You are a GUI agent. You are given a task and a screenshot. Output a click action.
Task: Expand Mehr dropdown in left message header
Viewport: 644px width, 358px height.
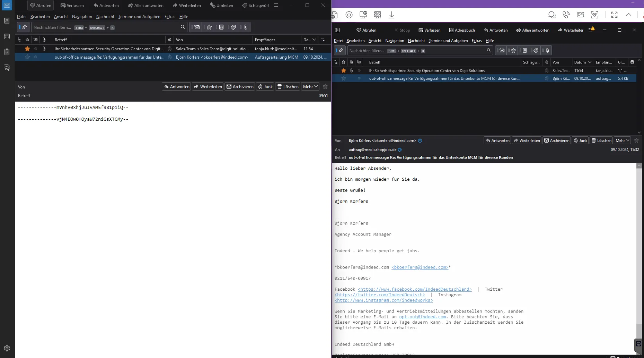[x=310, y=86]
